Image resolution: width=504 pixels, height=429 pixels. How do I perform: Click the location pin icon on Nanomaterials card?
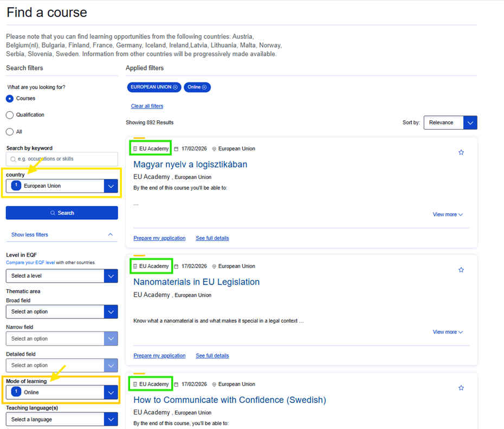click(214, 266)
